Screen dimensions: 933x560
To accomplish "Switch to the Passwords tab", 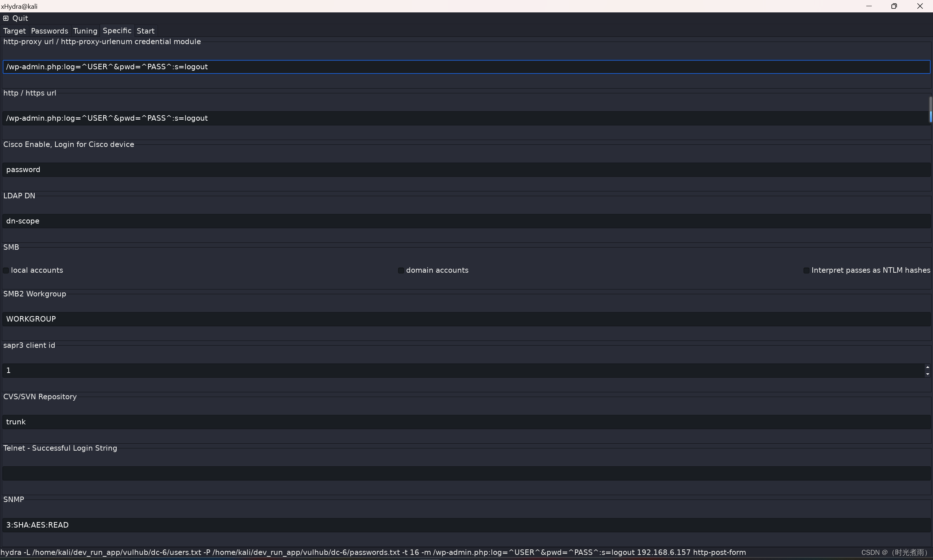I will point(50,31).
